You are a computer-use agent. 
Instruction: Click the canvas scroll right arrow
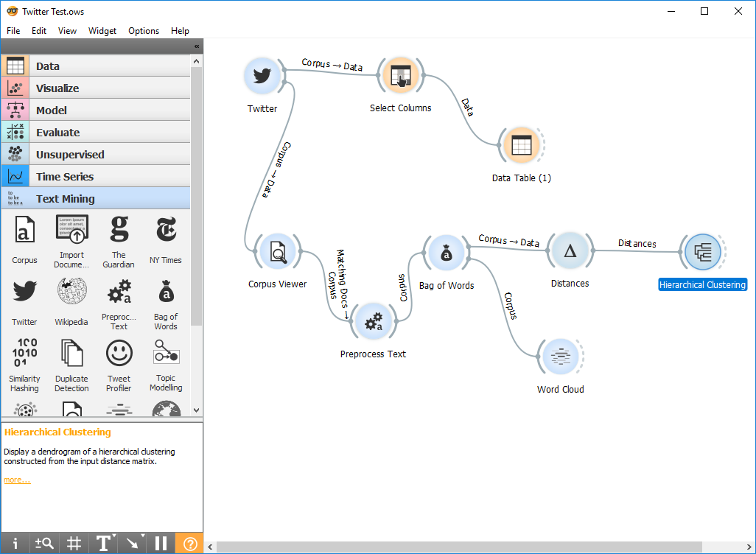[749, 547]
